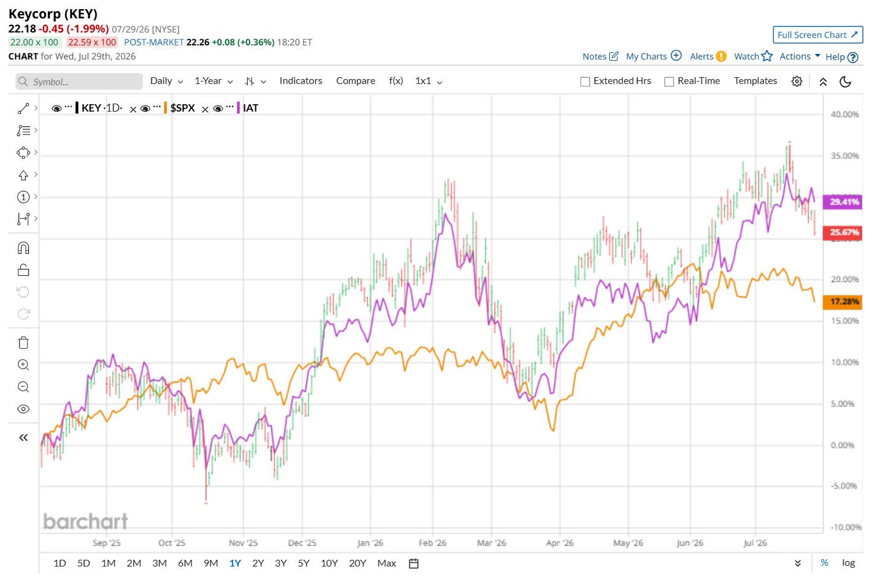Choose the geometric shapes drawing tool
The width and height of the screenshot is (883, 588).
pos(23,153)
